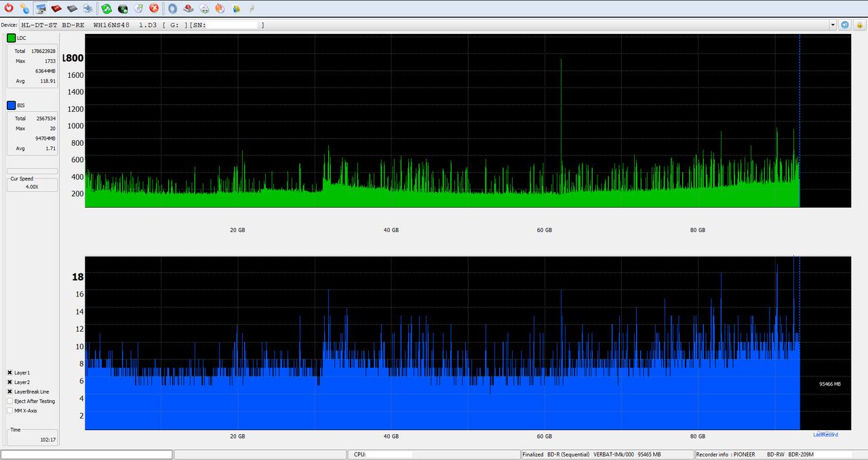Screen dimensions: 868x460
Task: Click the dark green disc toolbar icon
Action: 123,8
